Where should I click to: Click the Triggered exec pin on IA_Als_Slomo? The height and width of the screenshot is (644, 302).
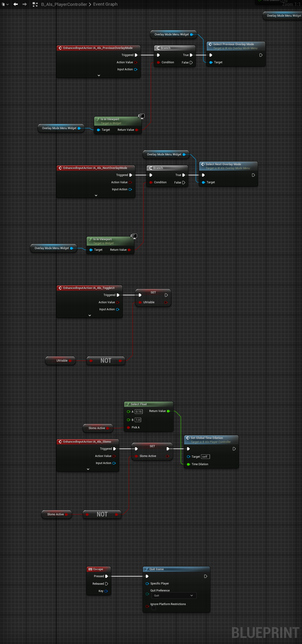click(x=115, y=449)
